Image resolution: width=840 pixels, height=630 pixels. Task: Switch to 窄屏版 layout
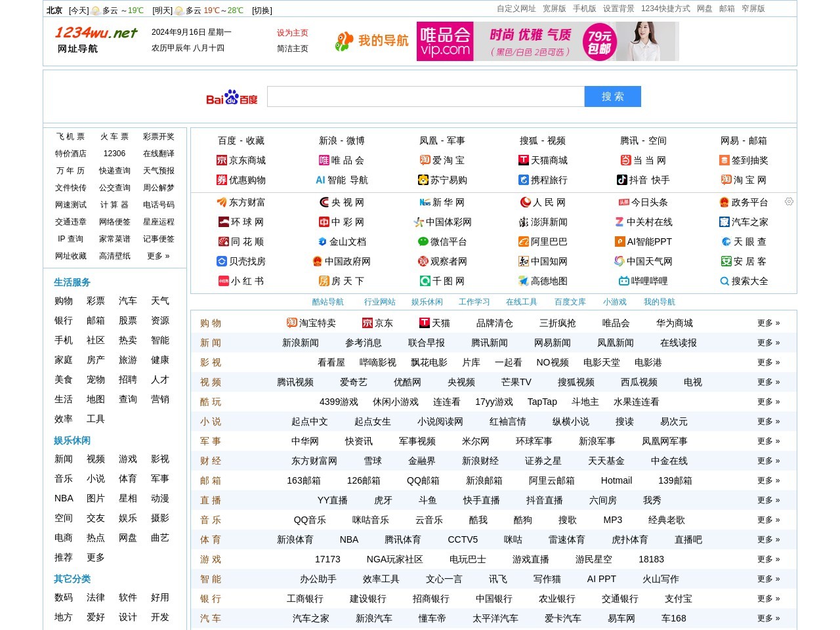coord(753,9)
